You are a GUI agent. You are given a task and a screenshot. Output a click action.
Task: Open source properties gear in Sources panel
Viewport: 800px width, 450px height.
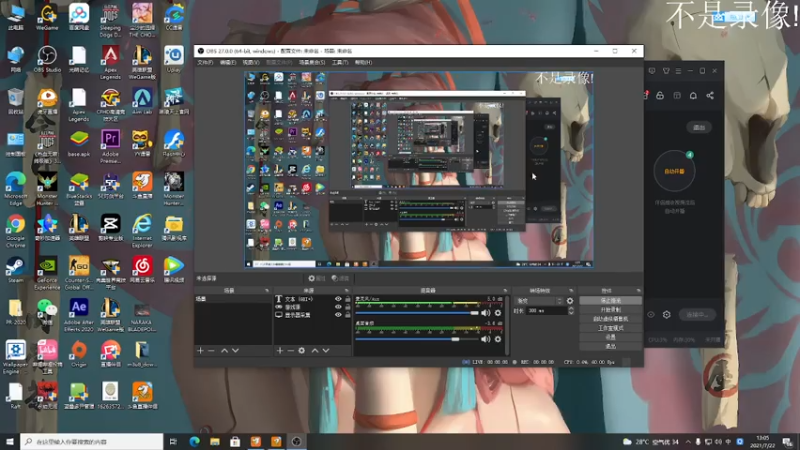point(302,351)
